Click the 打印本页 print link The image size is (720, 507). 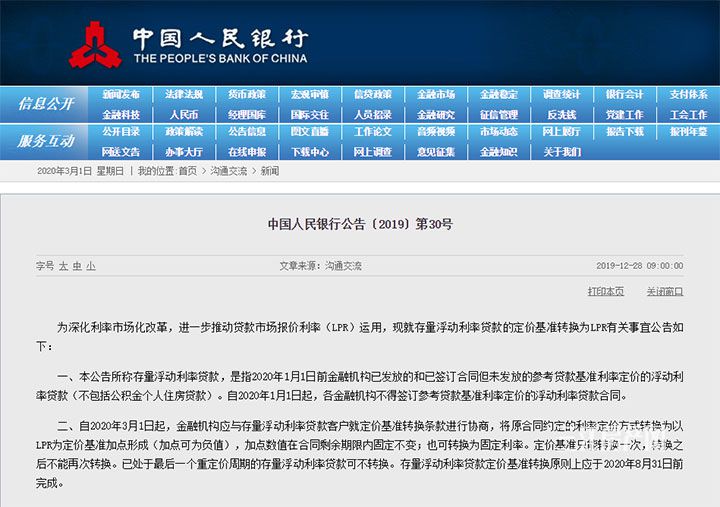(x=606, y=292)
